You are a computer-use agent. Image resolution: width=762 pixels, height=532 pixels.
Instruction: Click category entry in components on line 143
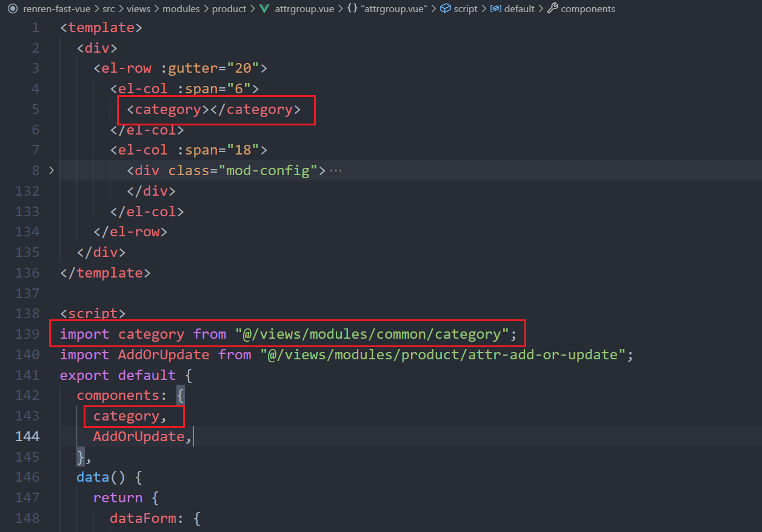[126, 416]
